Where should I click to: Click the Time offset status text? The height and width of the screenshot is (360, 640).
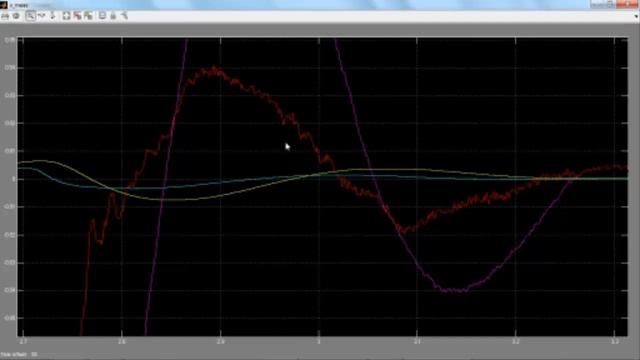(19, 354)
